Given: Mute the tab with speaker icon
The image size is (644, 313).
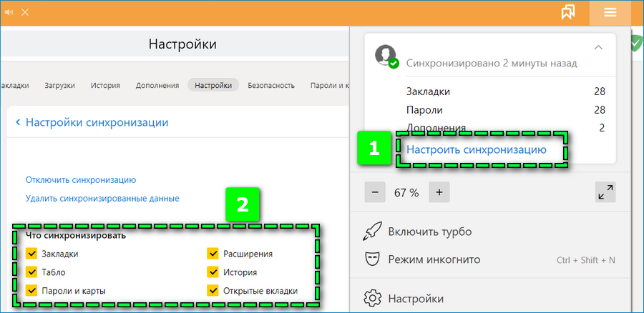Looking at the screenshot, I should (x=9, y=12).
